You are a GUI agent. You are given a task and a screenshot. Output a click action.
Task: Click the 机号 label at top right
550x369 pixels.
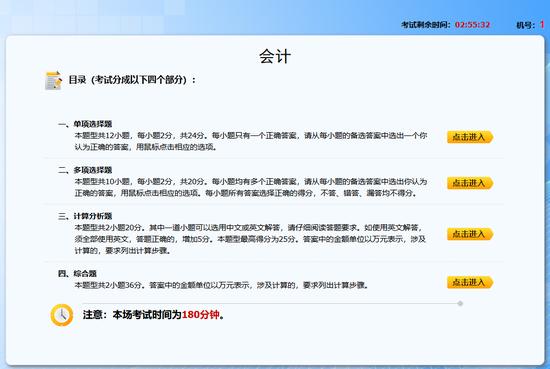point(525,25)
